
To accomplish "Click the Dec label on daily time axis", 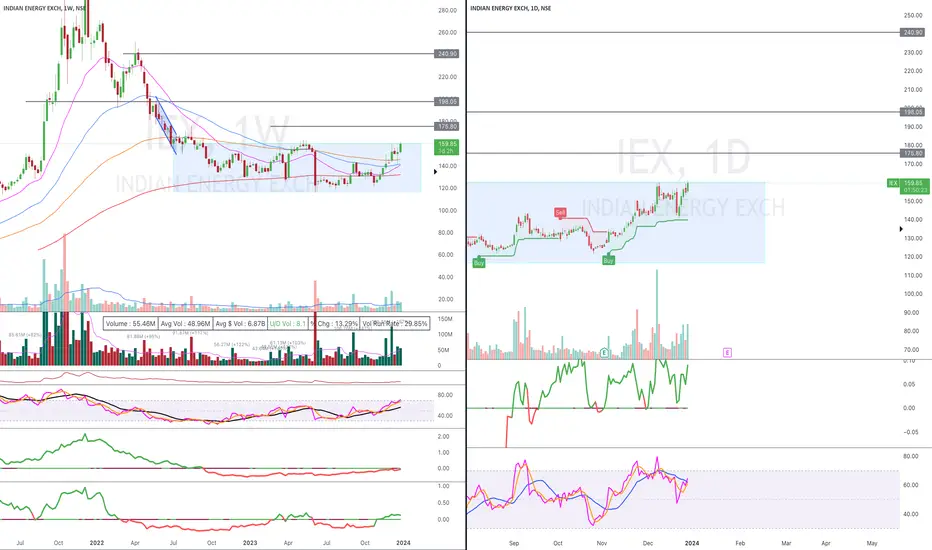I will pos(647,543).
